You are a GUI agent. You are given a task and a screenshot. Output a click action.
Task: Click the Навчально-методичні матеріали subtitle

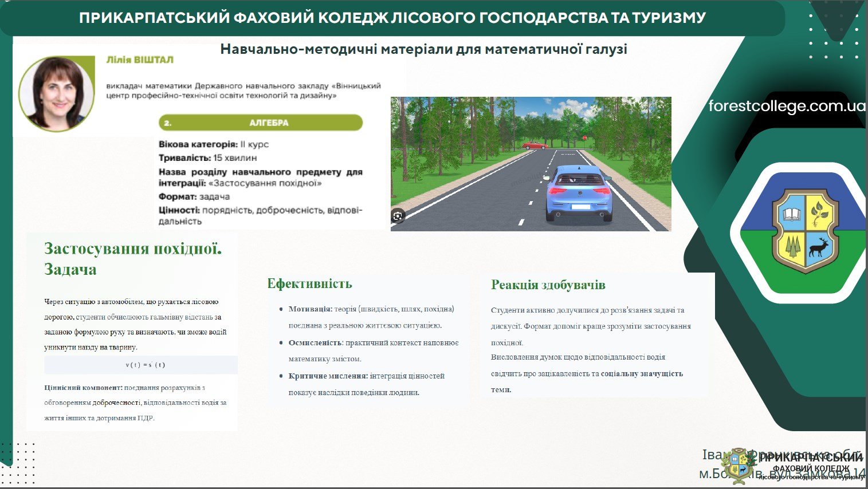423,49
